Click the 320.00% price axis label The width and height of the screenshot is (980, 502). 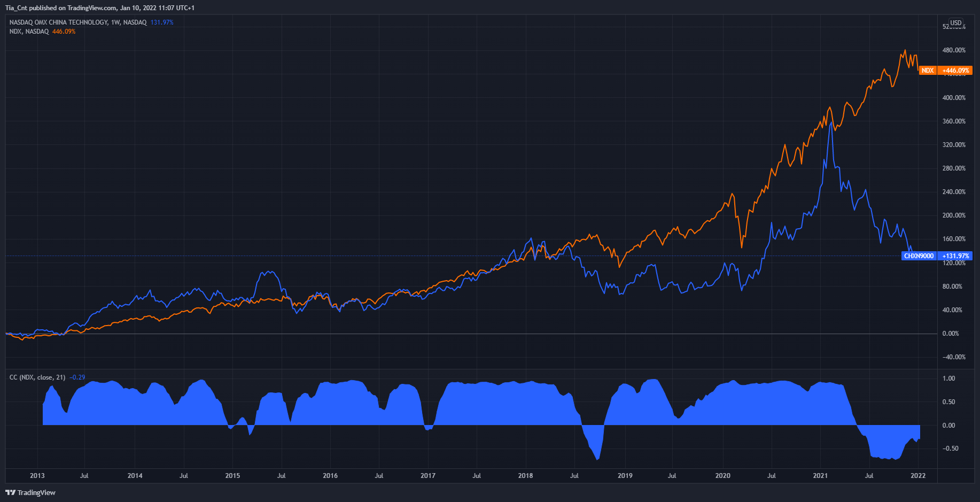click(954, 145)
